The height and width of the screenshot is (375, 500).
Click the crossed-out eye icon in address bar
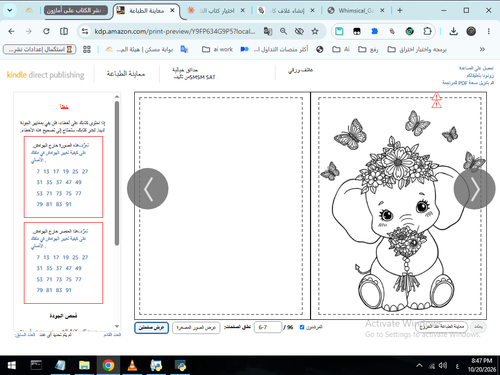[x=299, y=31]
